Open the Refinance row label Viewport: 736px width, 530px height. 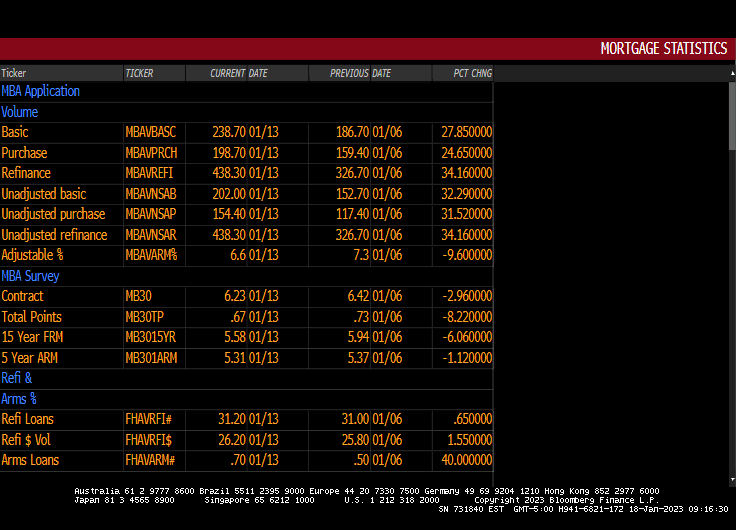(26, 173)
